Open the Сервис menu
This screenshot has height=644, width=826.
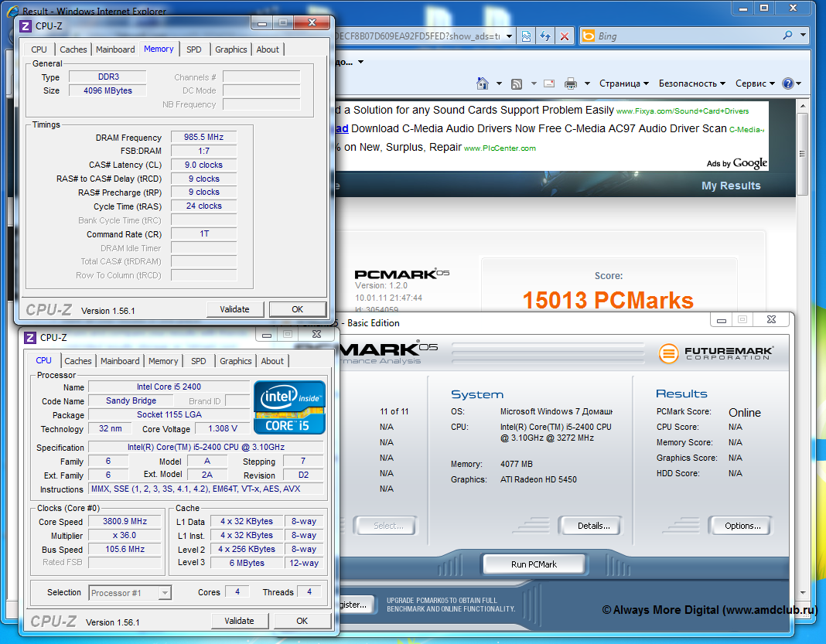click(x=755, y=83)
